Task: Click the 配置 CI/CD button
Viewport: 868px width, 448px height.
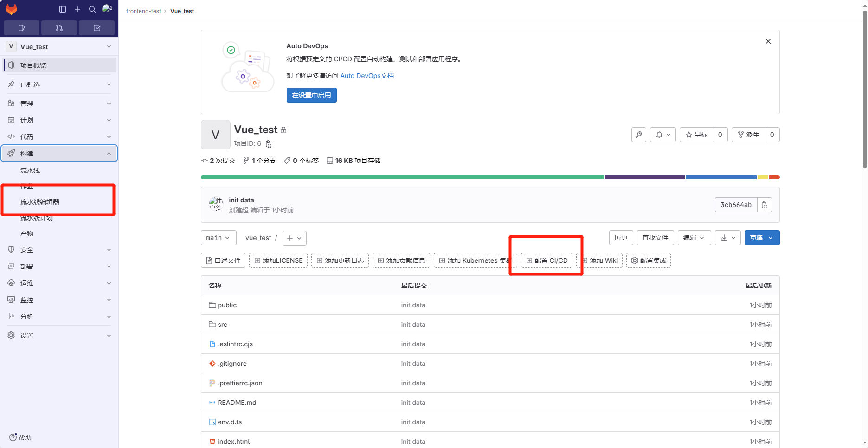Action: coord(547,260)
